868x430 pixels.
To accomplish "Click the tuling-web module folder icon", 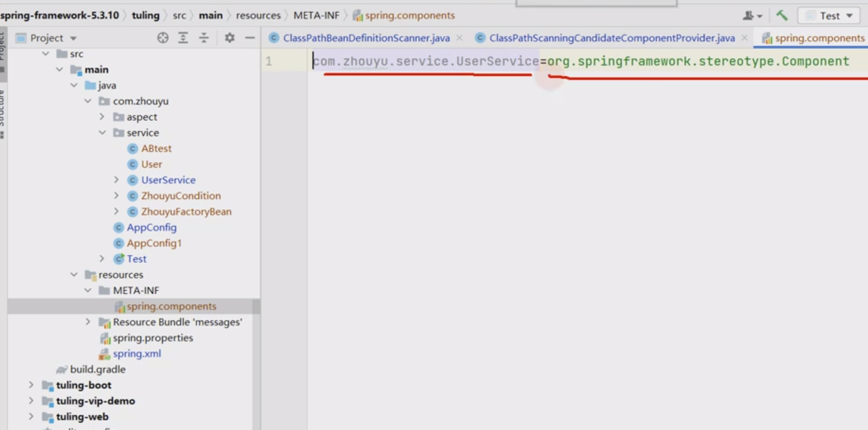I will pyautogui.click(x=48, y=417).
